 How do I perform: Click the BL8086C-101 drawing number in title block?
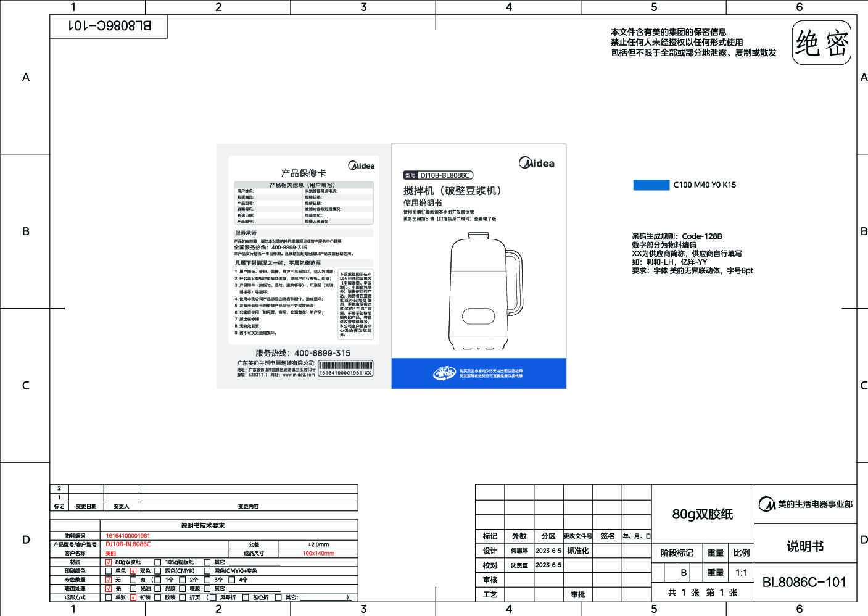pos(804,582)
